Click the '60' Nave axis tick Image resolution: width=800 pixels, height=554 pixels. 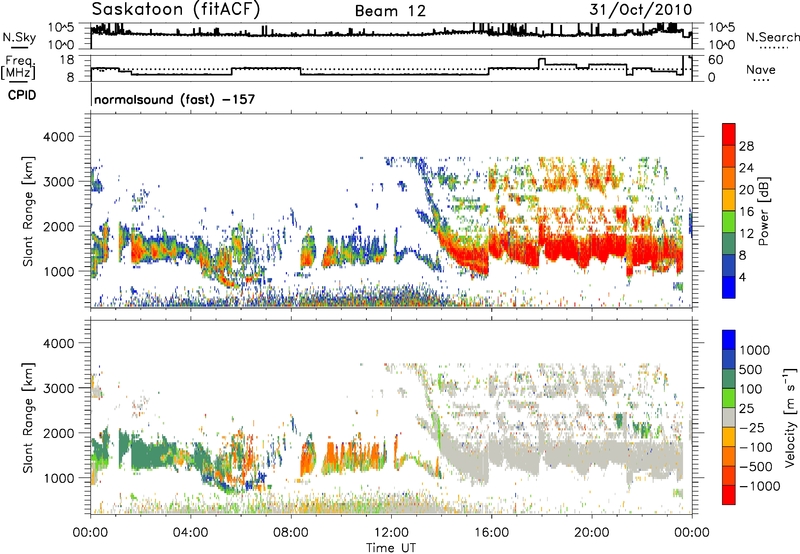click(716, 60)
